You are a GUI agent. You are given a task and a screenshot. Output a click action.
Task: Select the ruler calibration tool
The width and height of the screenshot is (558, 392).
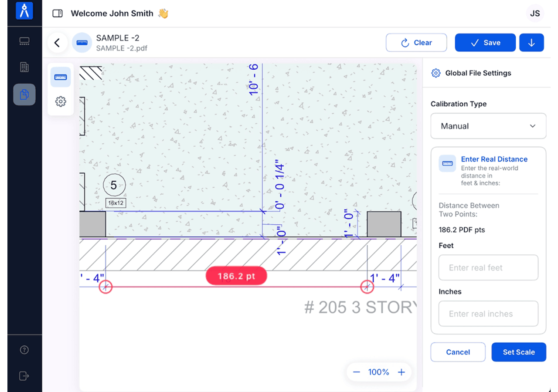tap(61, 78)
